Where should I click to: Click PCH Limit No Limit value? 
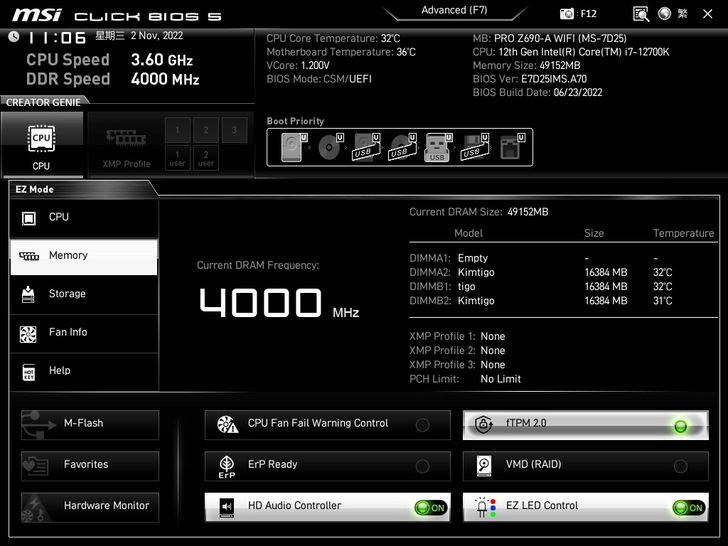click(x=500, y=379)
